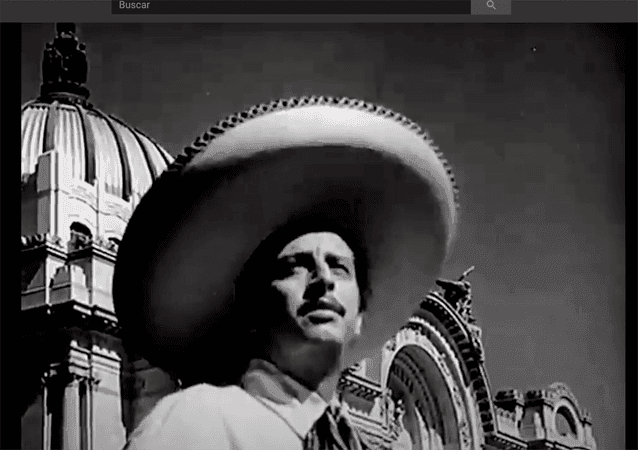Click the Buscar search field
Viewport: 638px width, 450px height.
pos(290,6)
